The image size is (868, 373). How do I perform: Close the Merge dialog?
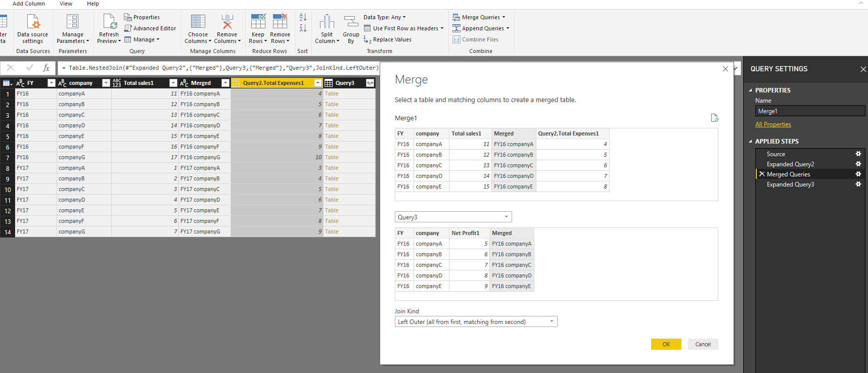tap(725, 69)
